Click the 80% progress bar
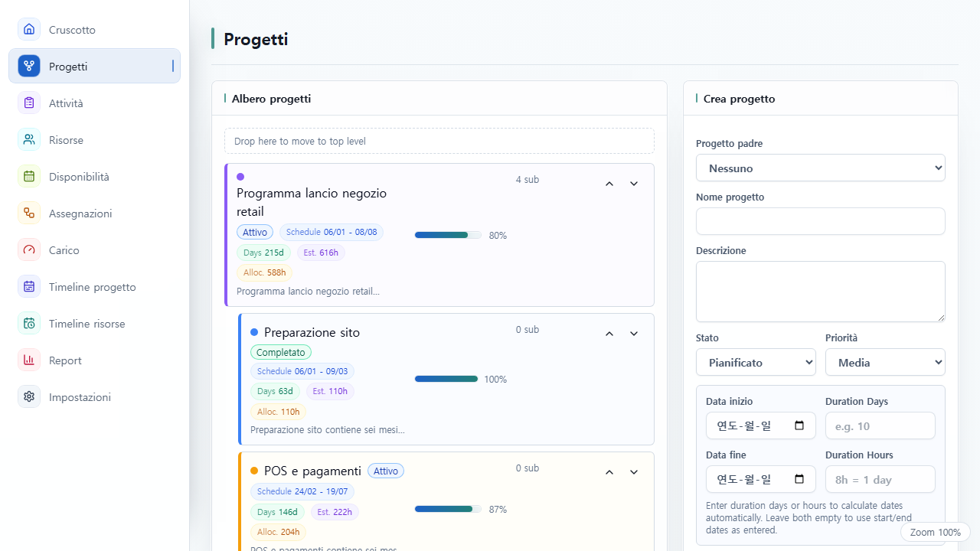The image size is (980, 551). [448, 235]
